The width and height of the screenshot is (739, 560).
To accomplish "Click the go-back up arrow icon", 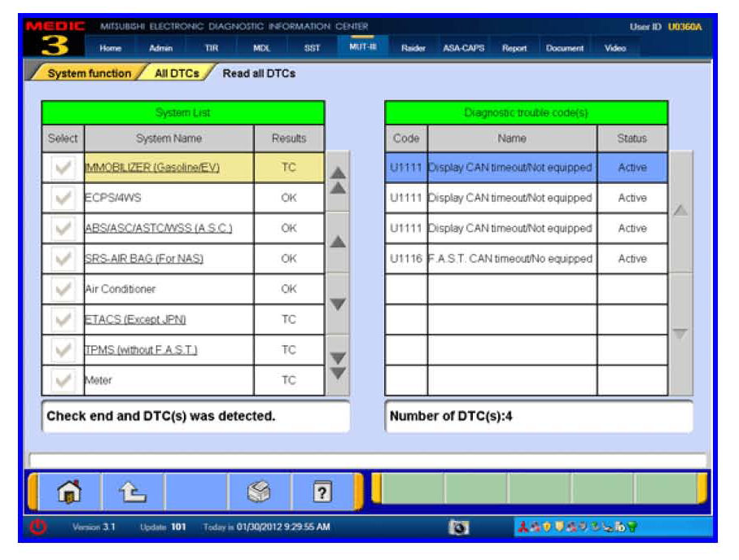I will [x=131, y=492].
